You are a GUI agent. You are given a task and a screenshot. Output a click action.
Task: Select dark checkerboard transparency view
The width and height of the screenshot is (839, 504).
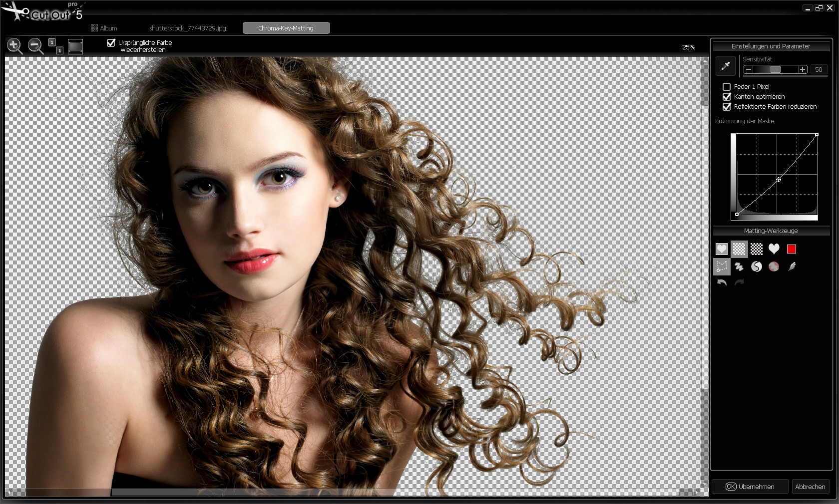(757, 249)
